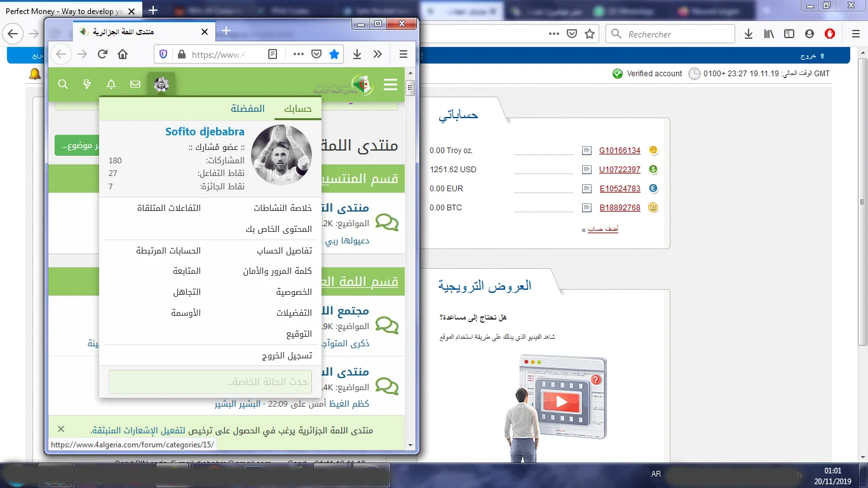Click the forum search magnifier icon
The height and width of the screenshot is (488, 868).
(x=63, y=85)
